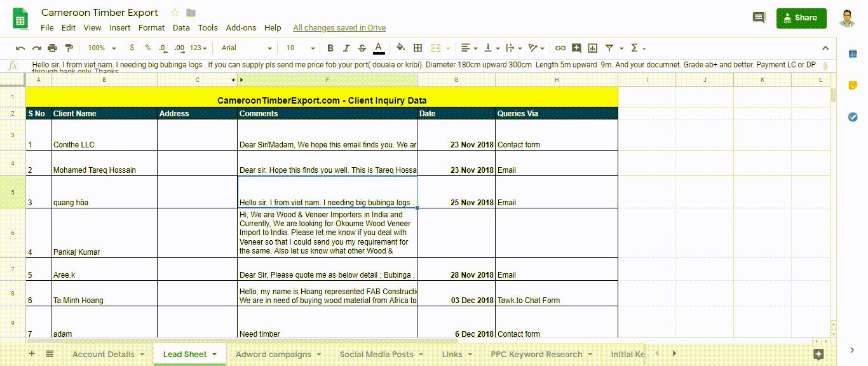Toggle bold formatting
The width and height of the screenshot is (868, 366).
coord(330,48)
